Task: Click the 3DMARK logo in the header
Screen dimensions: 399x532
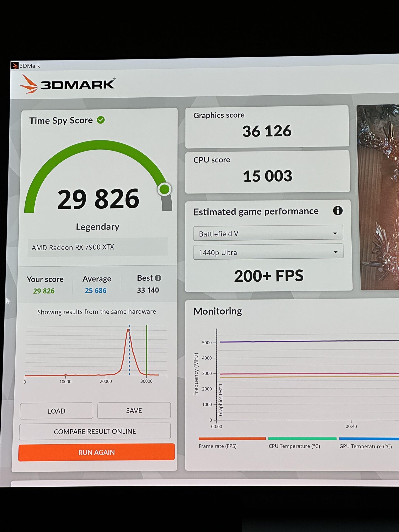Action: 67,84
